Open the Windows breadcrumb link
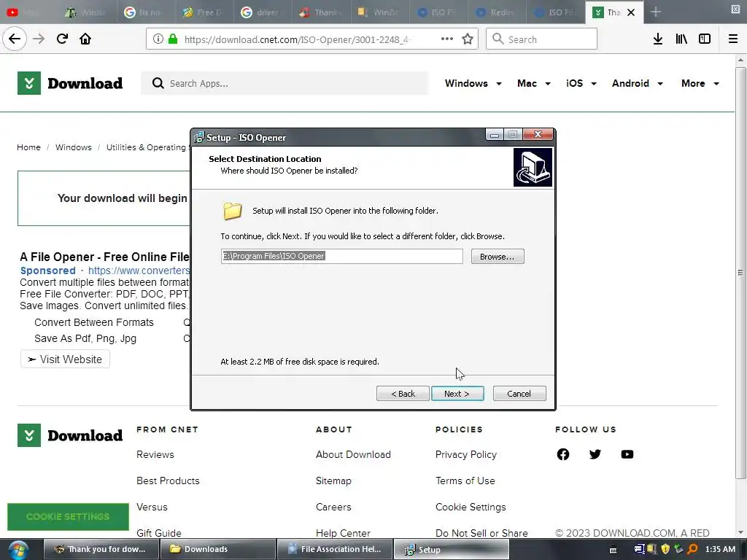The image size is (747, 560). (74, 147)
